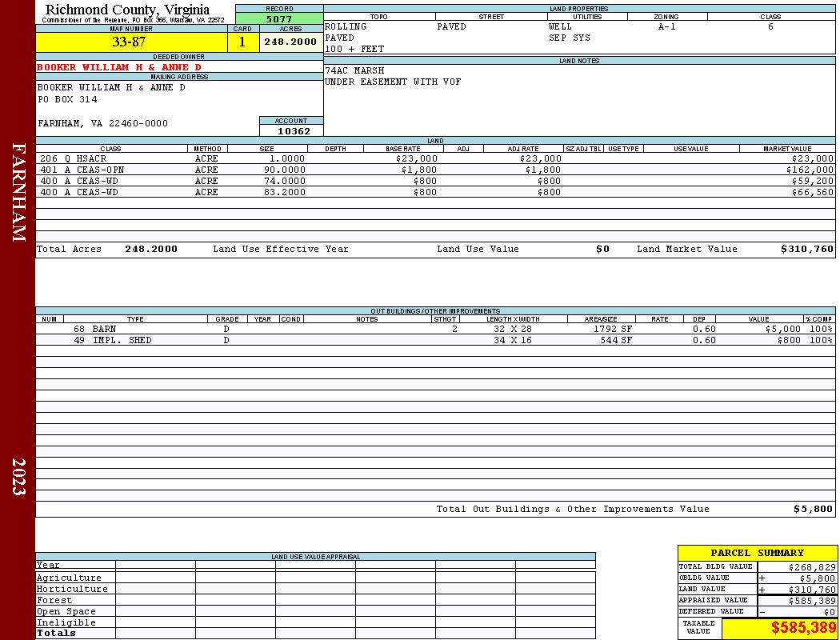This screenshot has width=840, height=640.
Task: Click the barn value $5,000
Action: tap(782, 329)
